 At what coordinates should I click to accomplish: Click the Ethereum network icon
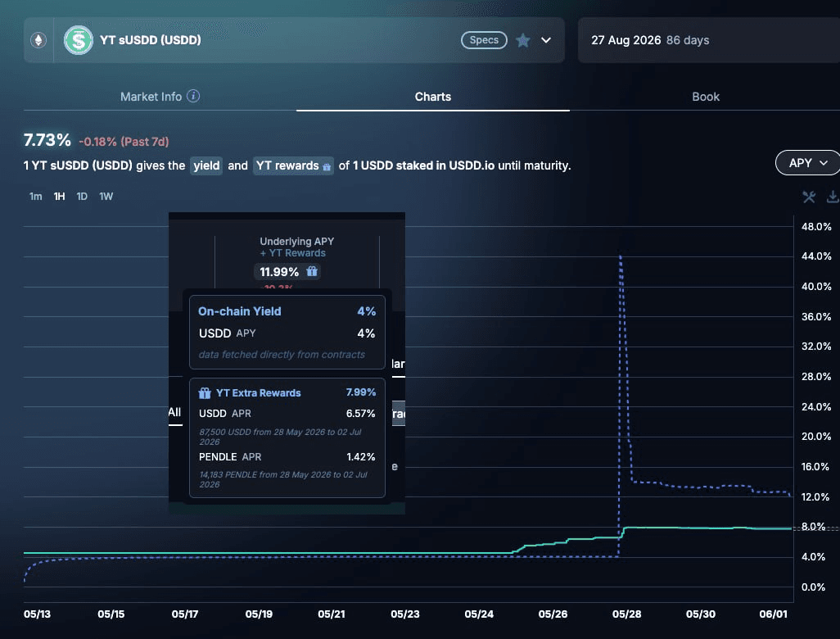38,40
